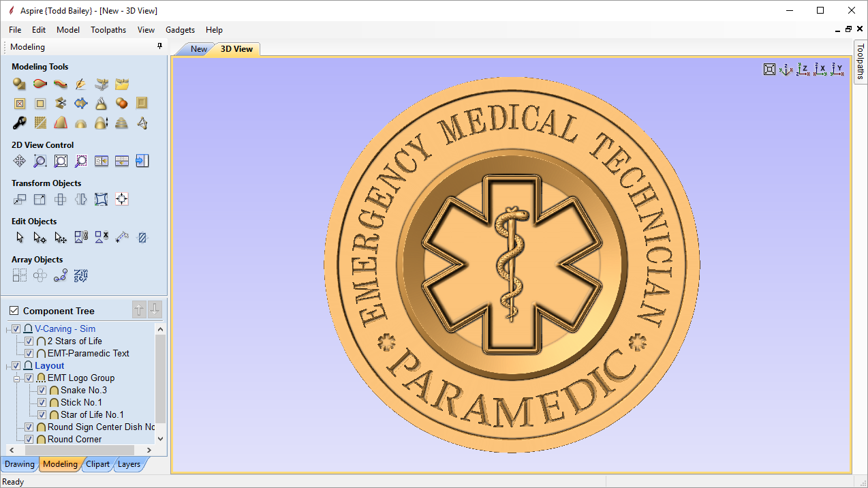Uncheck the Component Tree master checkbox

tap(14, 311)
